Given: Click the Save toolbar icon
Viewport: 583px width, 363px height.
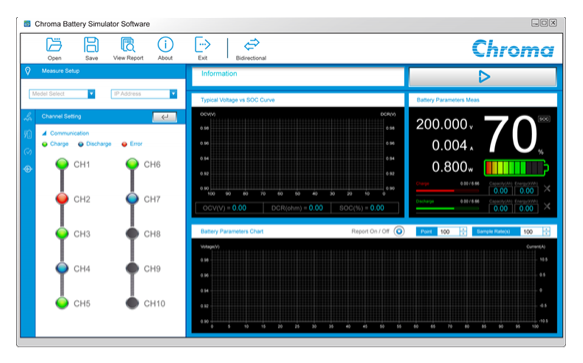Looking at the screenshot, I should (x=91, y=45).
